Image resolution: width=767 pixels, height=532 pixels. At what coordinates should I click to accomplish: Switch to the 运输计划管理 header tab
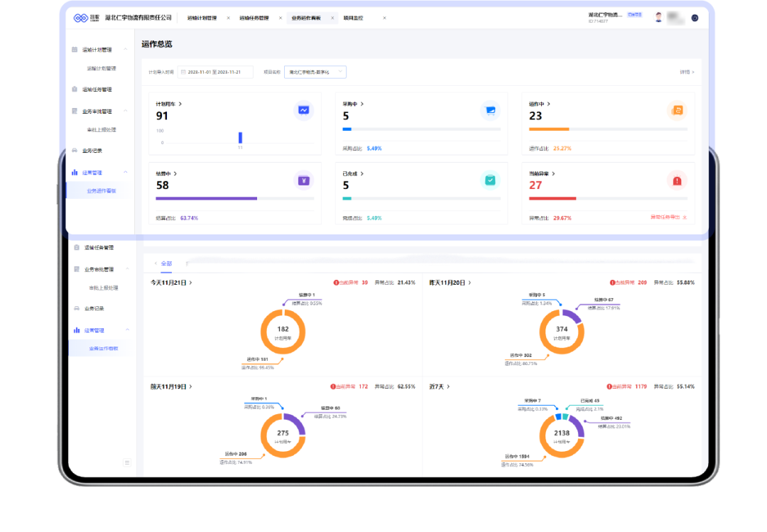tap(202, 18)
